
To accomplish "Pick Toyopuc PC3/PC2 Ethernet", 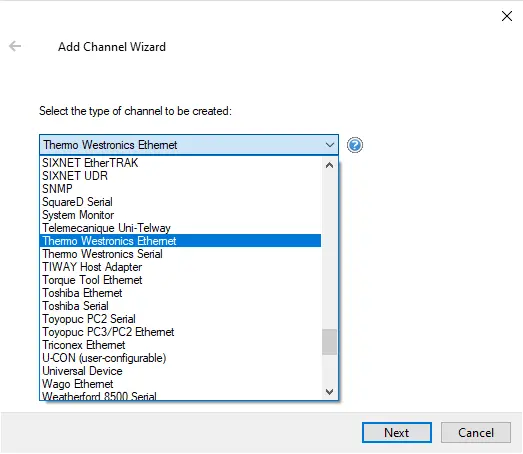I will [x=180, y=332].
